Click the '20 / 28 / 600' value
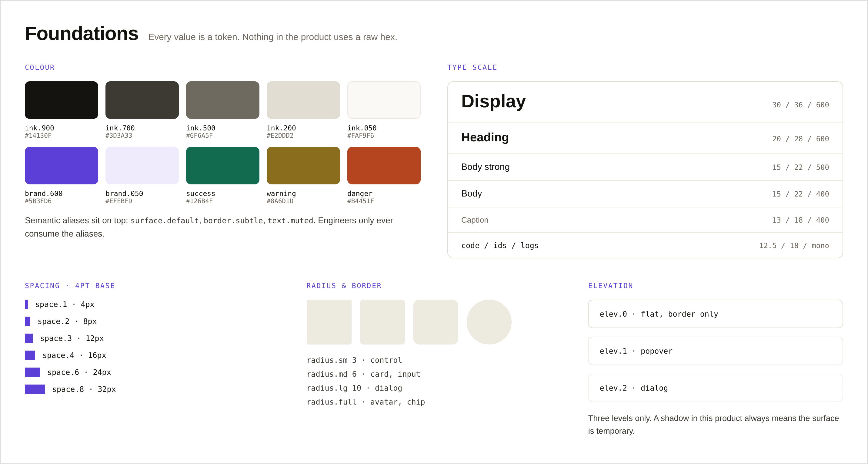 click(800, 139)
